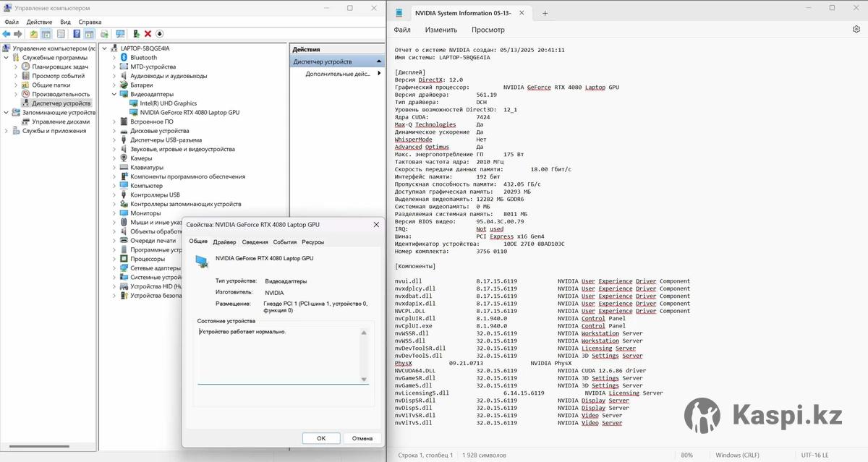
Task: Click the black down-arrow disable device icon
Action: click(159, 34)
